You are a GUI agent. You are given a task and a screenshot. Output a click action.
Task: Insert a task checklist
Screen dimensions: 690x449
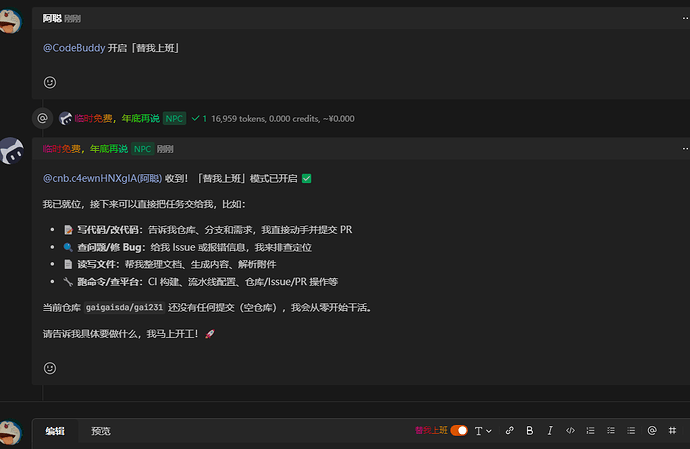click(611, 431)
